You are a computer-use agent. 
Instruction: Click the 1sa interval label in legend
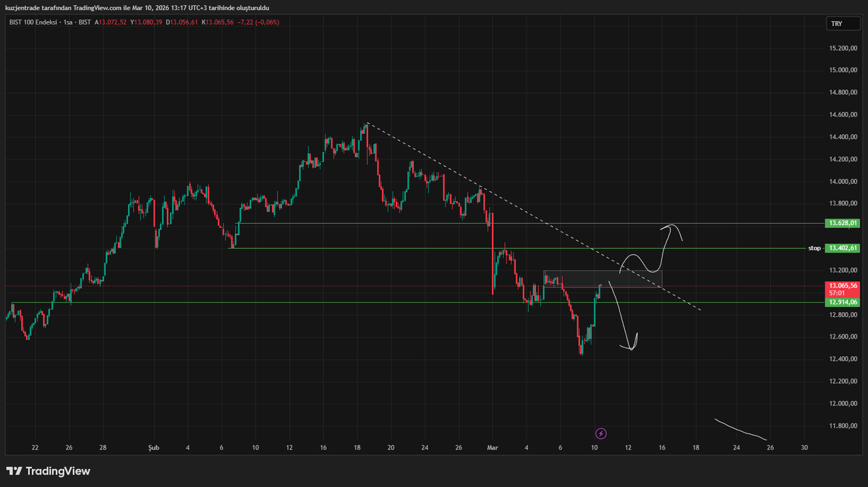tap(67, 22)
